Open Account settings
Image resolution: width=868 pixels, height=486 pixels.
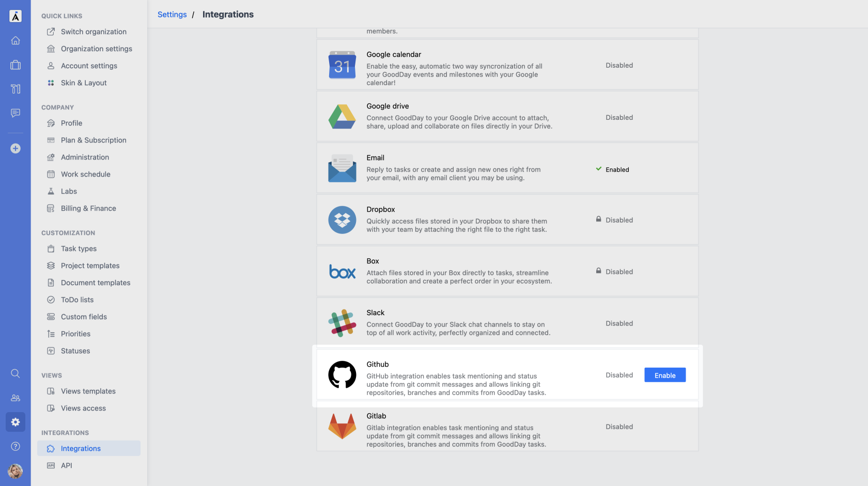(x=89, y=66)
